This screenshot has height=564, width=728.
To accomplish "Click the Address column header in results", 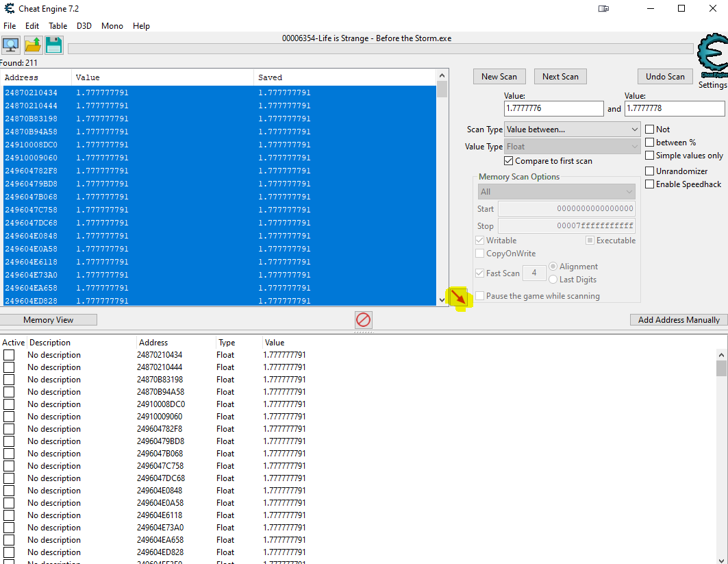I will coord(36,77).
